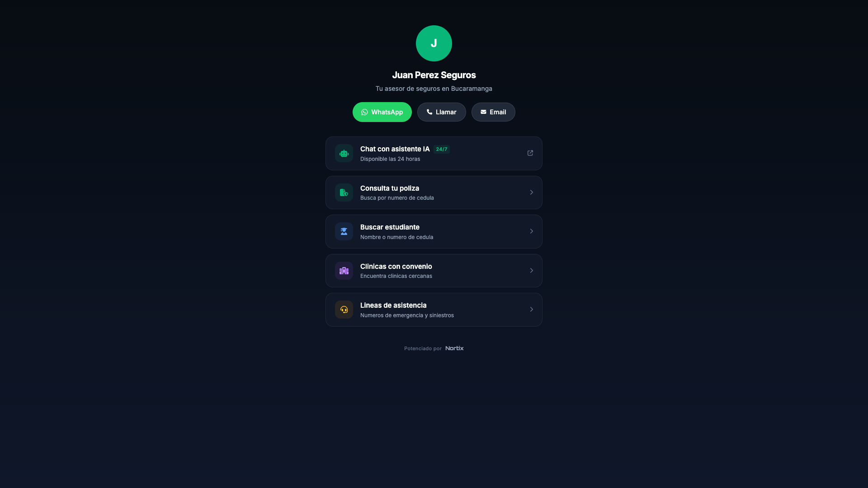Expand the Consulta tu poliza chevron
The height and width of the screenshot is (488, 868).
[x=531, y=192]
